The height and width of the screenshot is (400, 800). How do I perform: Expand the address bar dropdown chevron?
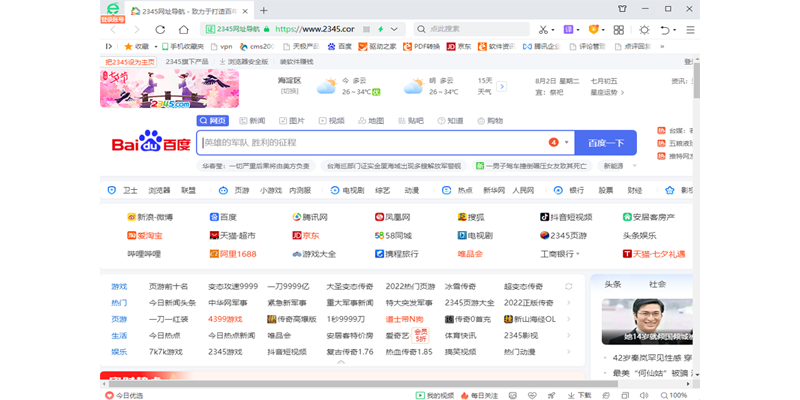click(x=394, y=29)
